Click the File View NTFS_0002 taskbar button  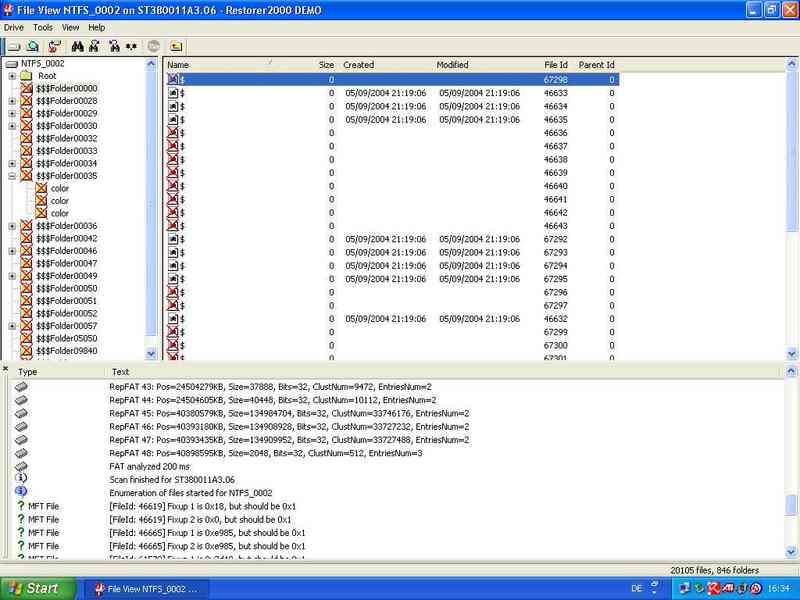coord(146,589)
